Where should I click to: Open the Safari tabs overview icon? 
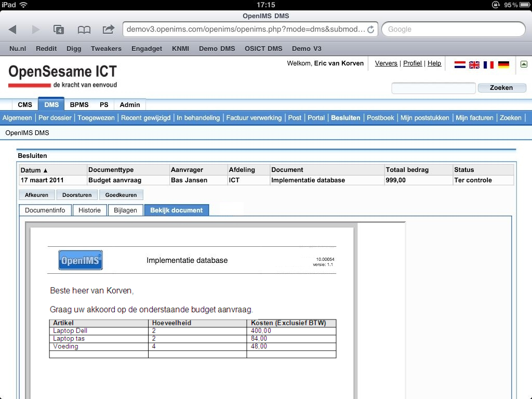[x=59, y=30]
